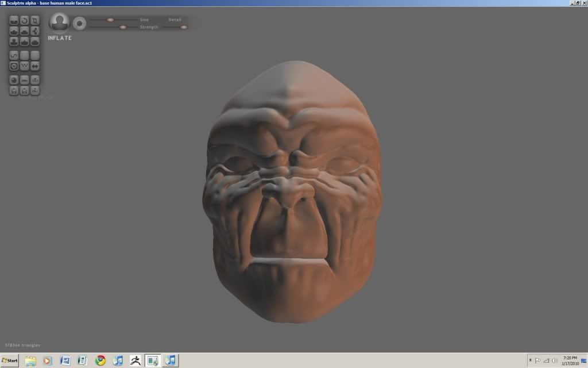Toggle Symmetry with the double-arrow icon
The width and height of the screenshot is (588, 368).
pyautogui.click(x=35, y=66)
